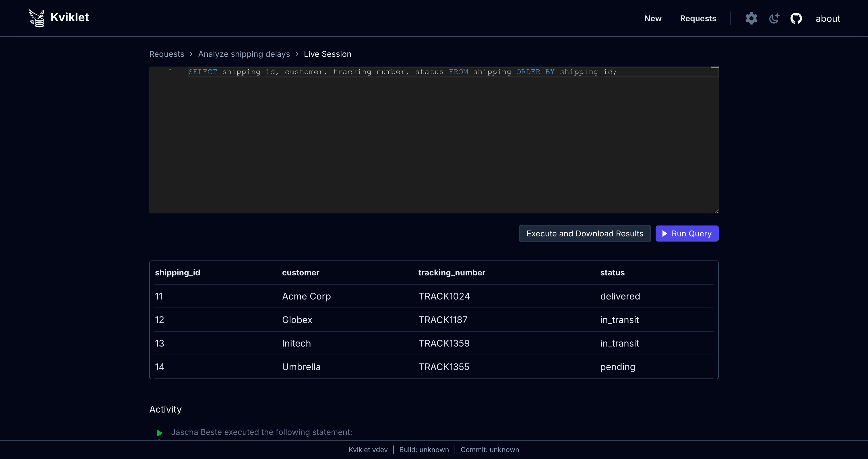Click the SELECT keyword in the query
Viewport: 868px width, 459px height.
click(203, 72)
